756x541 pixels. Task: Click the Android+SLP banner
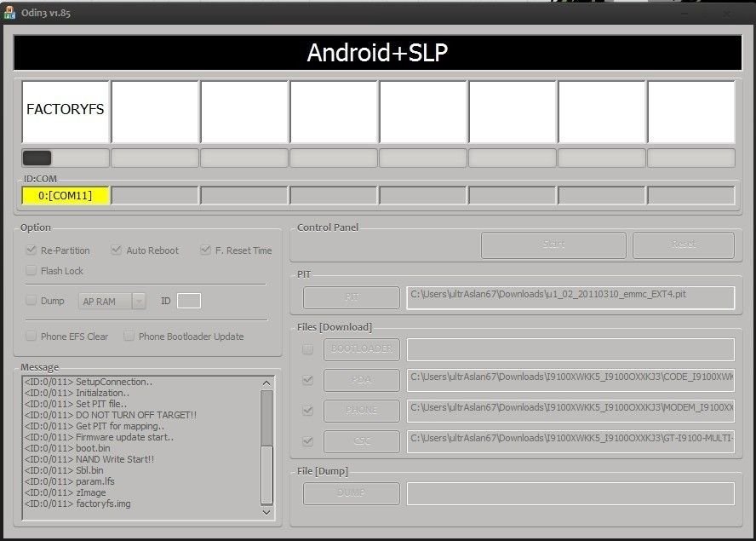point(377,53)
